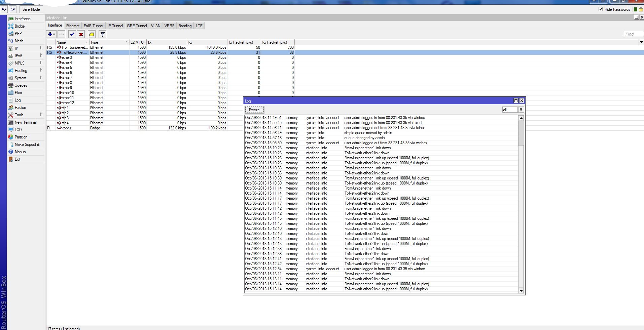Add a new interface with the plus icon
Screen dimensions: 644x330
(49, 34)
